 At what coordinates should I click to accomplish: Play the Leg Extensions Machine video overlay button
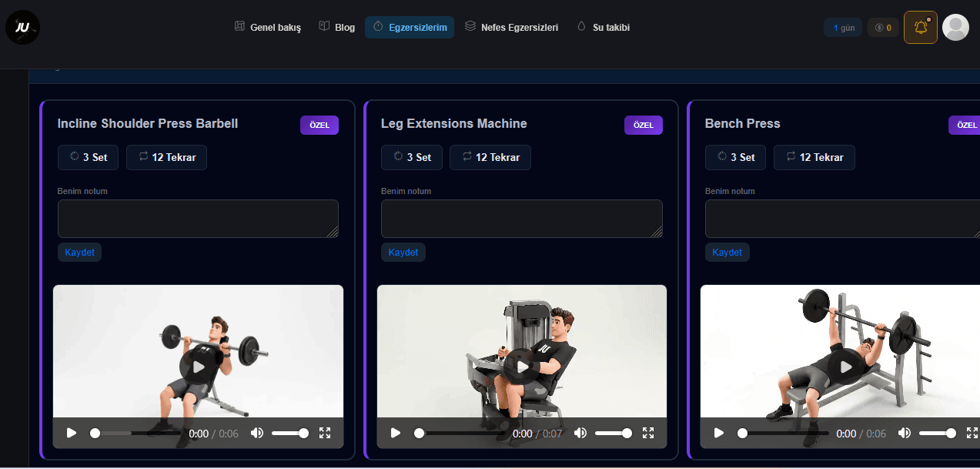click(x=523, y=367)
